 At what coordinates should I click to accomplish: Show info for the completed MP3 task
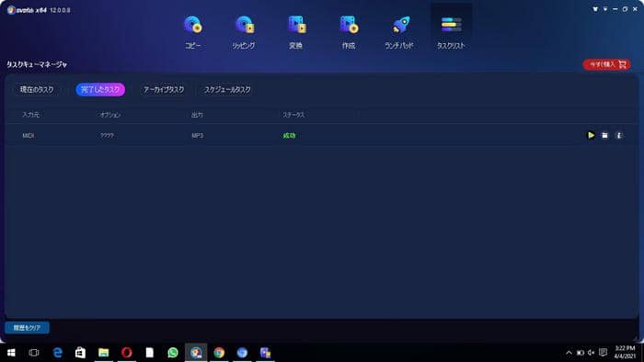tap(619, 135)
